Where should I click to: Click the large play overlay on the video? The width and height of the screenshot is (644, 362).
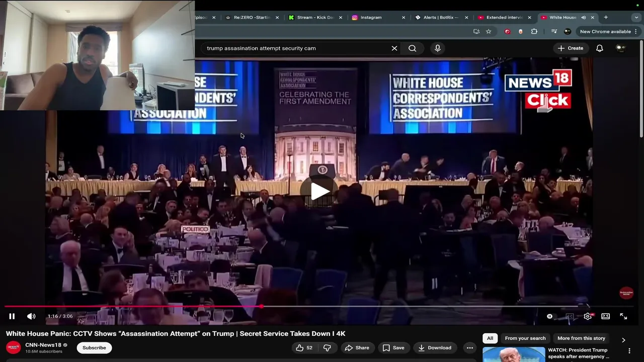pyautogui.click(x=319, y=191)
